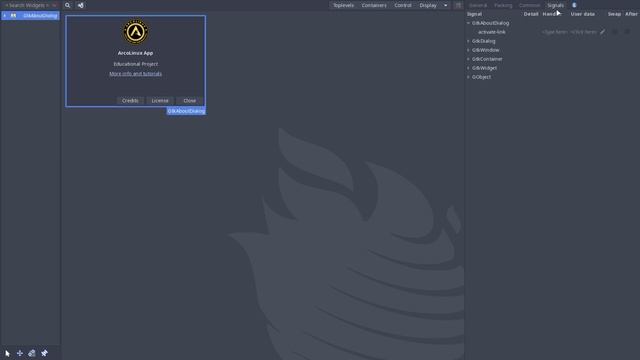Screen dimensions: 640x360
Task: Click the Close button in the dialog preview
Action: pyautogui.click(x=189, y=100)
